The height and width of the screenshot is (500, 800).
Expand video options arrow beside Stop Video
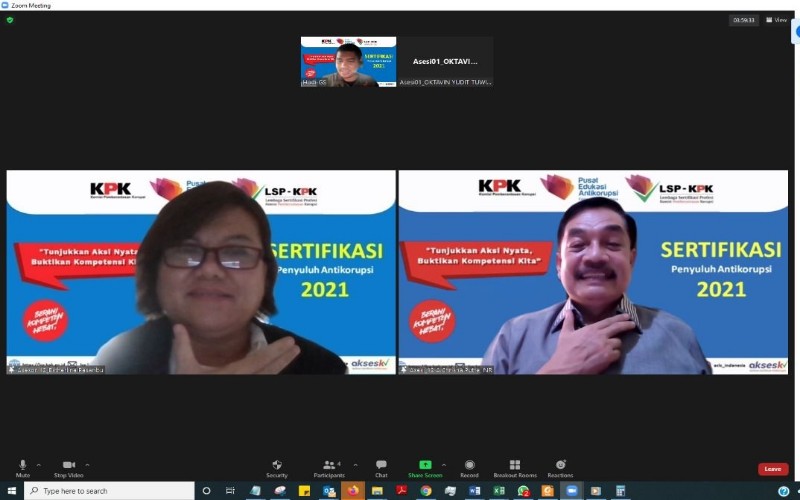click(87, 465)
